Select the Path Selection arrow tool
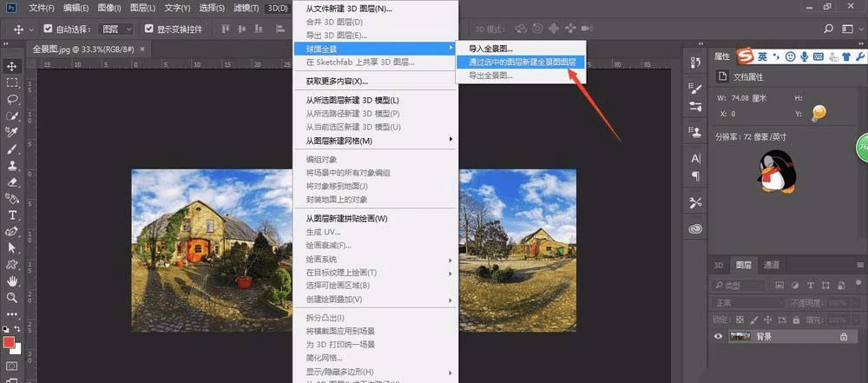 [11, 248]
